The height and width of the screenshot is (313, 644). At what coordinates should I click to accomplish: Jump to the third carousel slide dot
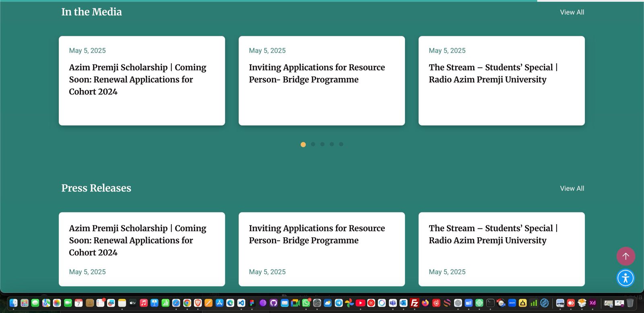(322, 144)
